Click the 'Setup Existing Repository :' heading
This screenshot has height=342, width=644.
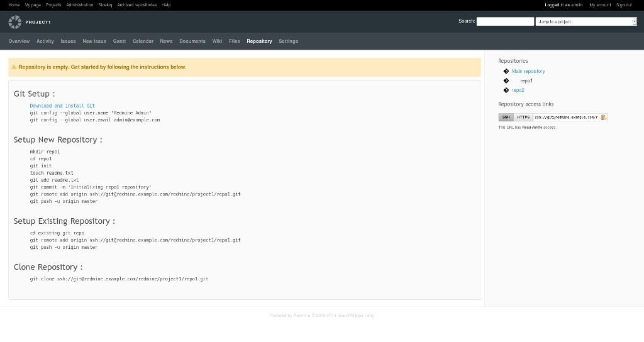pos(65,221)
